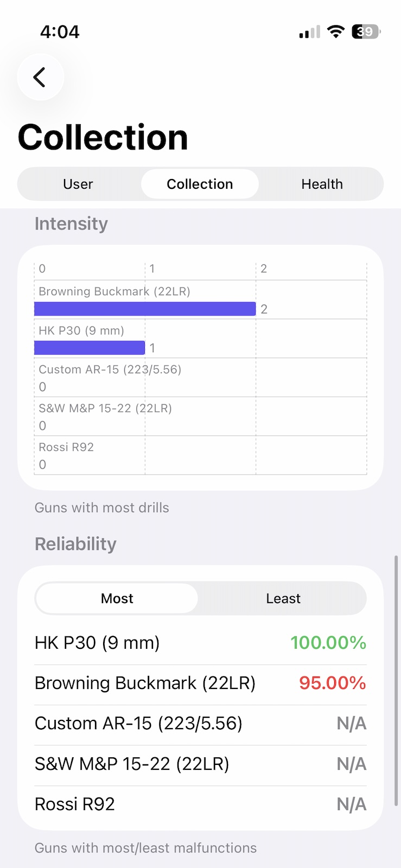Tap the 95.00% reliability value
The image size is (401, 868).
pyautogui.click(x=332, y=683)
